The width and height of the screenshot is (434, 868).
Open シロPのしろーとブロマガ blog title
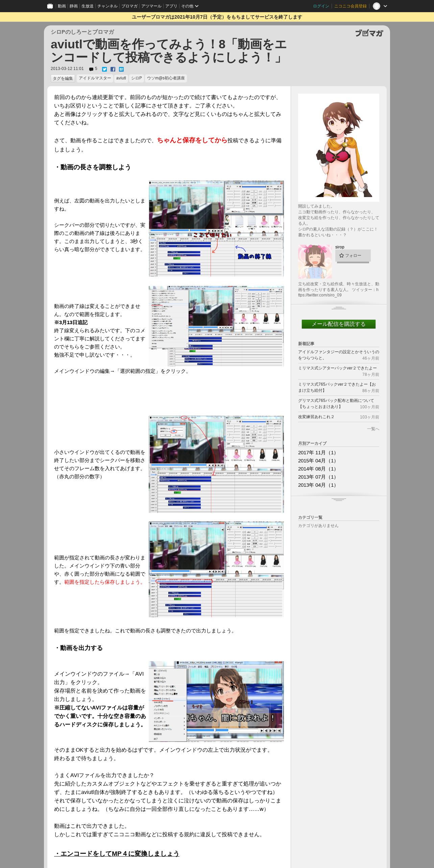click(82, 32)
